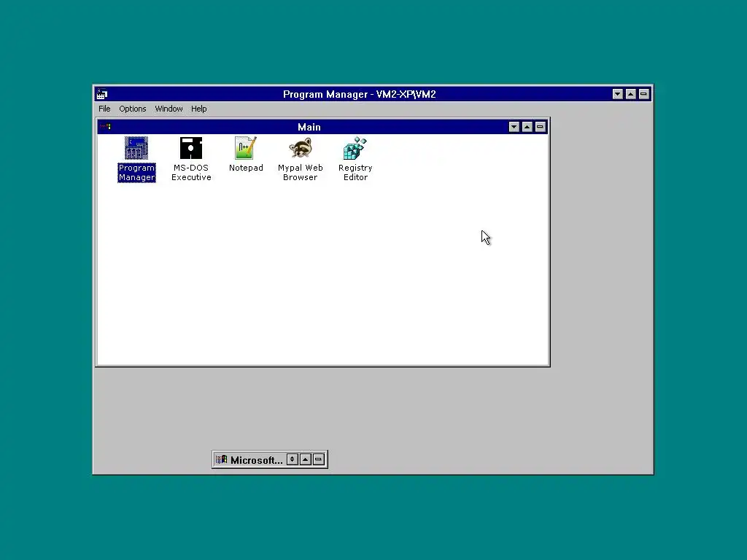Open the Window menu
The width and height of the screenshot is (747, 560).
tap(169, 109)
